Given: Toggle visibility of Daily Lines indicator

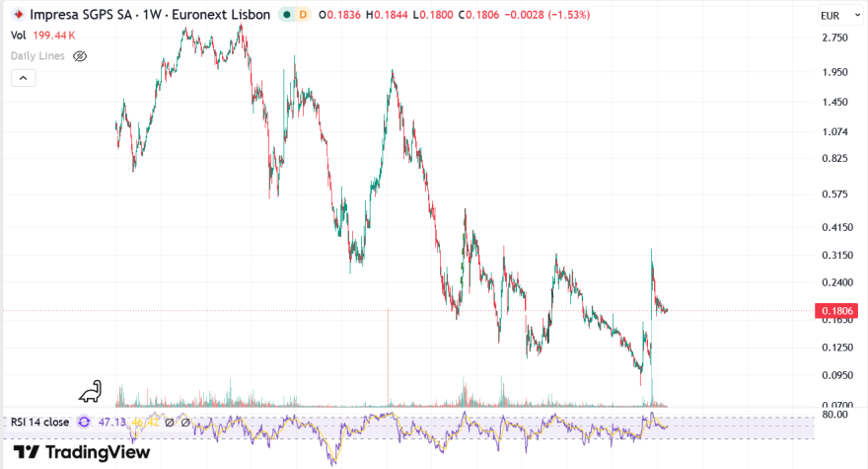Looking at the screenshot, I should coord(80,56).
